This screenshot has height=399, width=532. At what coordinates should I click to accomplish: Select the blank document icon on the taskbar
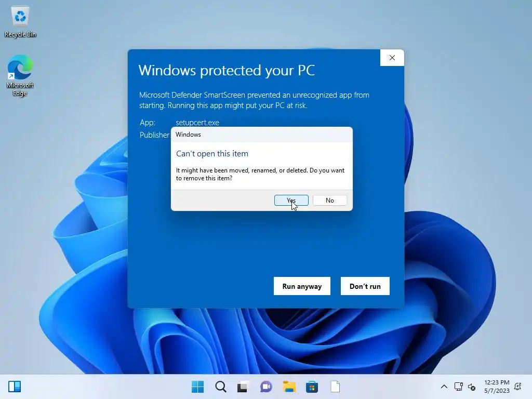(335, 387)
